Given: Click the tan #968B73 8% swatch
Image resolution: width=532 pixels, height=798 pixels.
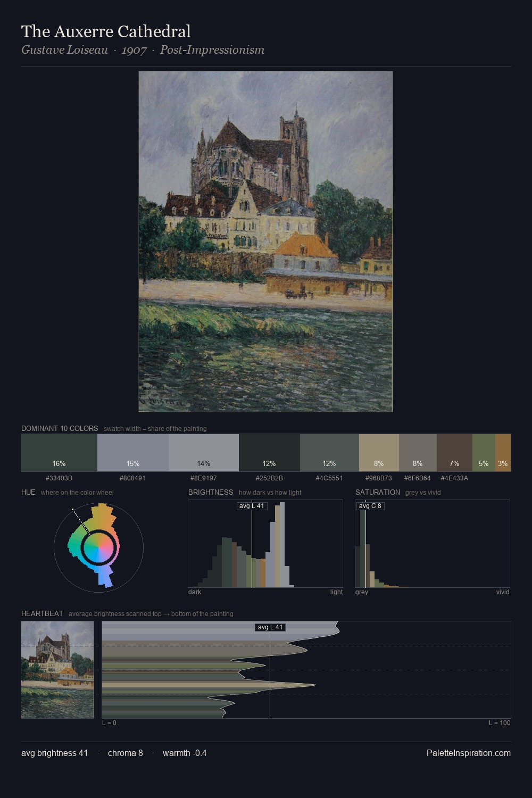Looking at the screenshot, I should tap(379, 453).
